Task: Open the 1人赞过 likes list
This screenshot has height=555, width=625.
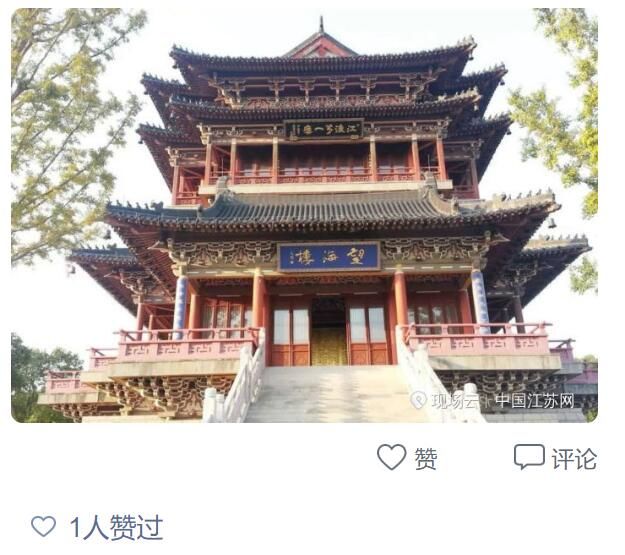Action: (116, 527)
